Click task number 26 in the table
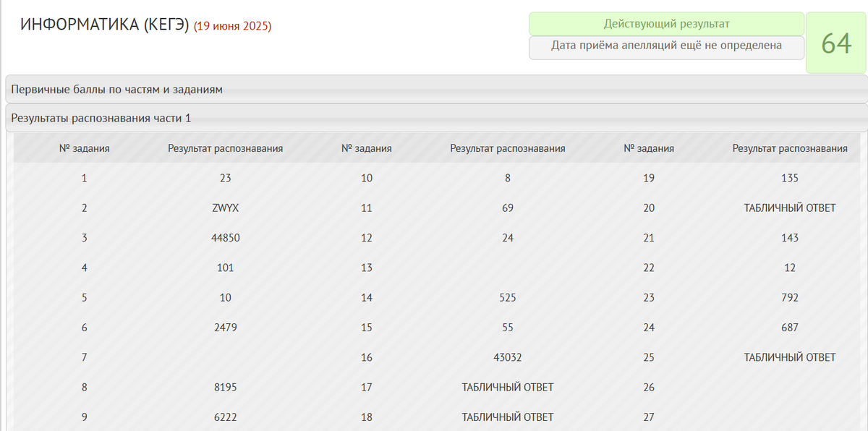The width and height of the screenshot is (868, 431). pyautogui.click(x=649, y=388)
